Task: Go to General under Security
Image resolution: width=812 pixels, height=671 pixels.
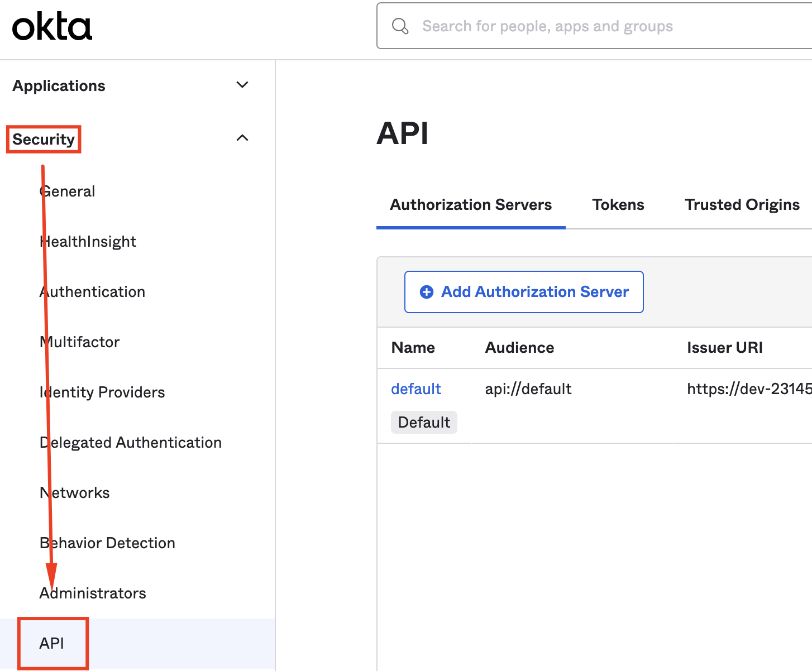Action: [68, 191]
